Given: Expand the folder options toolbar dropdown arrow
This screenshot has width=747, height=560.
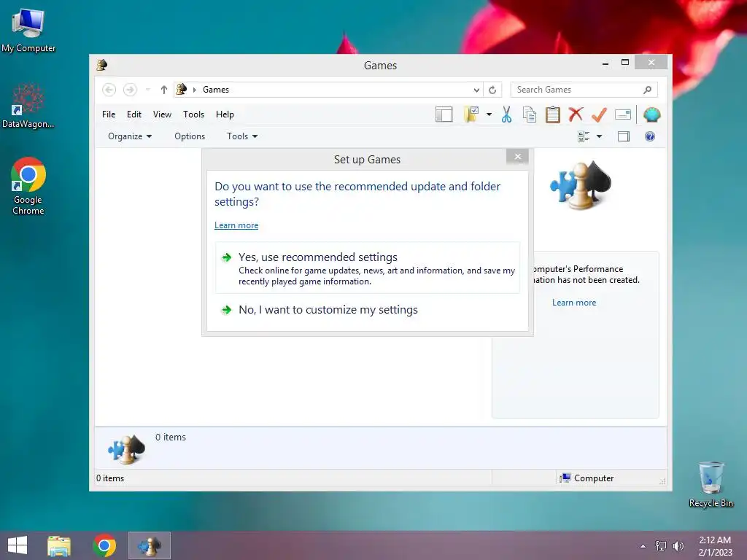Looking at the screenshot, I should click(489, 114).
